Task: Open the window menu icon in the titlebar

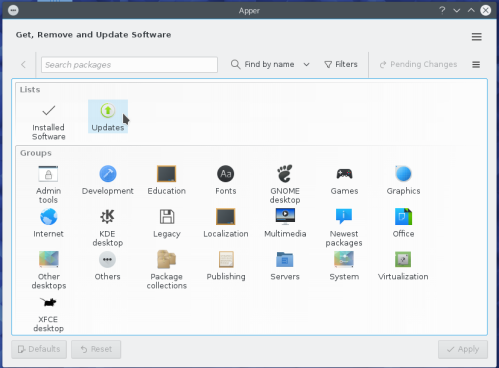Action: tap(13, 10)
